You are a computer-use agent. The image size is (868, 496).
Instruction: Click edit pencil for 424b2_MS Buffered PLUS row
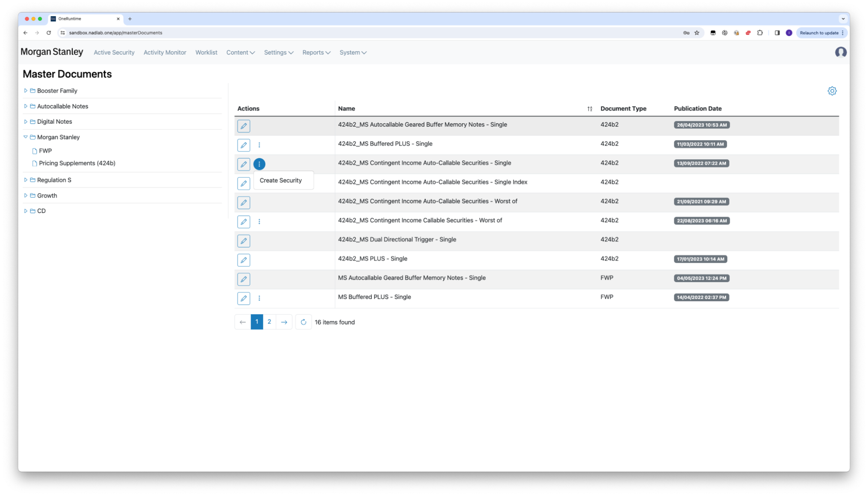tap(244, 145)
